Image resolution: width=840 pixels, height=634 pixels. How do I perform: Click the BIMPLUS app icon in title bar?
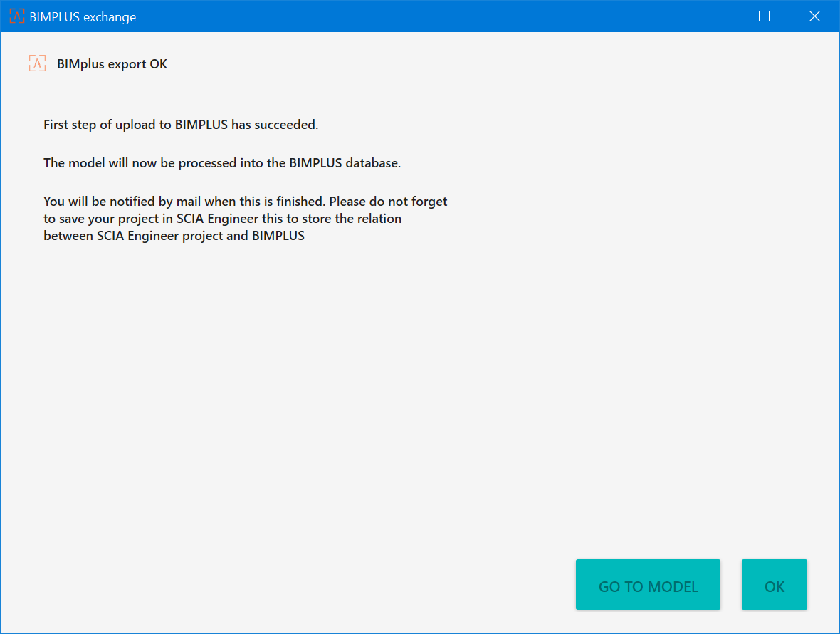pyautogui.click(x=16, y=16)
